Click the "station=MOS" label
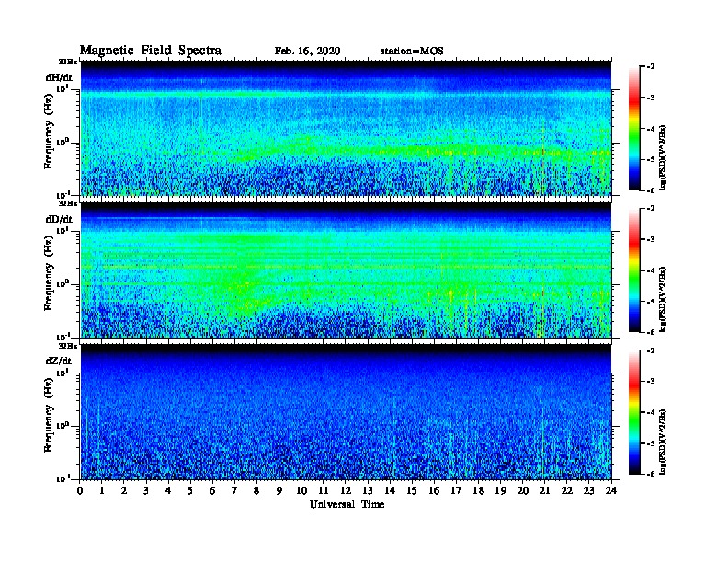Viewport: 728px width, 563px height. point(412,51)
